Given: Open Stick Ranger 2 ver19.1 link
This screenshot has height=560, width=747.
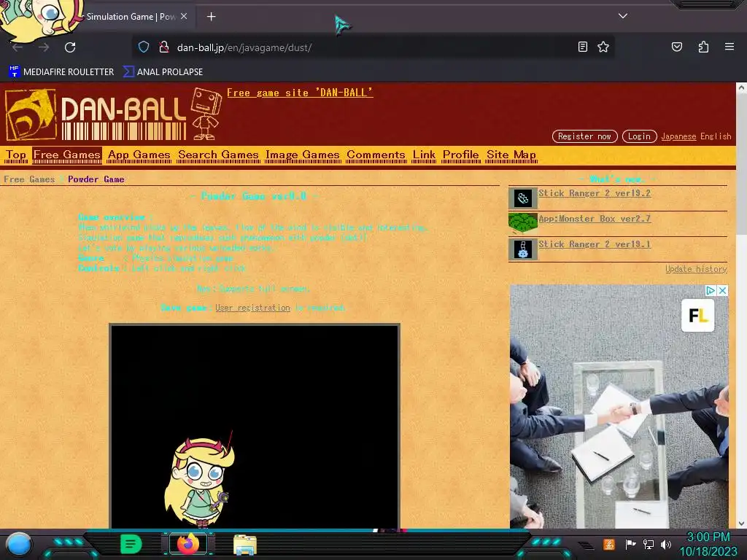Looking at the screenshot, I should (594, 244).
